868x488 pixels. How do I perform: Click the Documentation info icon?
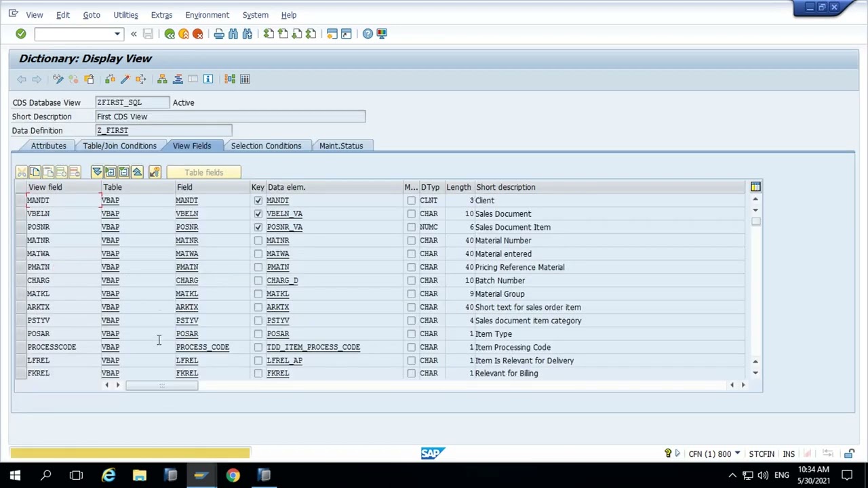point(208,79)
